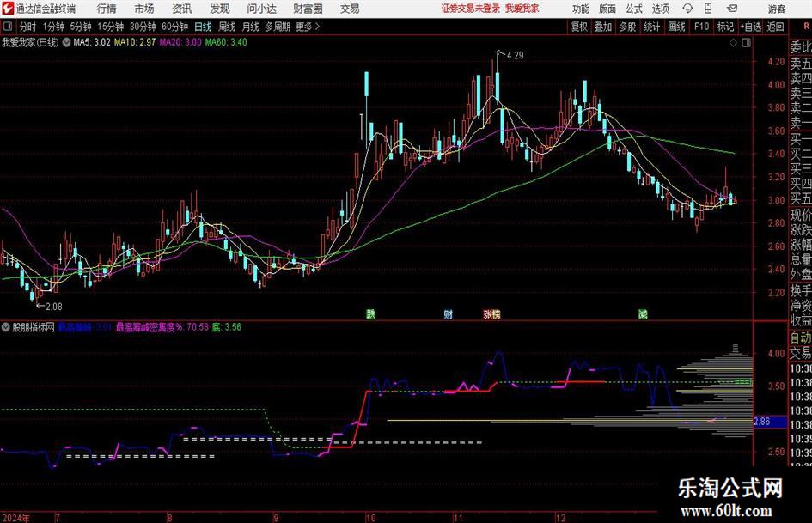
Task: Open the 版面 menu
Action: coord(607,9)
